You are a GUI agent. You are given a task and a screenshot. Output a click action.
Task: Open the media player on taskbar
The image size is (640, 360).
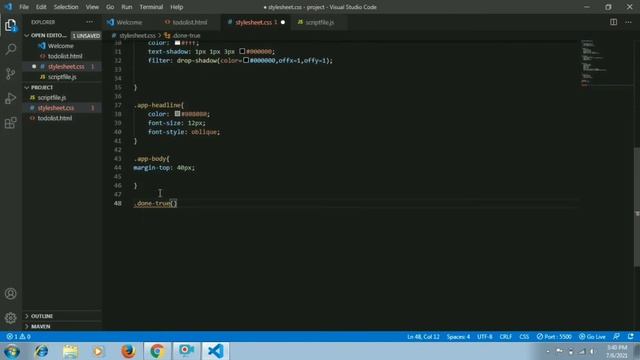coord(98,351)
